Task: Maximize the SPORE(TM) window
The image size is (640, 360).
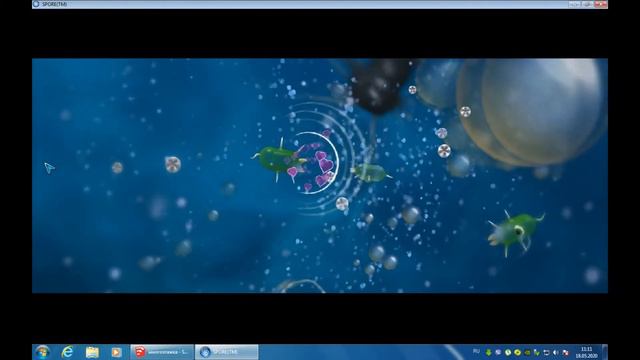Action: pos(587,4)
